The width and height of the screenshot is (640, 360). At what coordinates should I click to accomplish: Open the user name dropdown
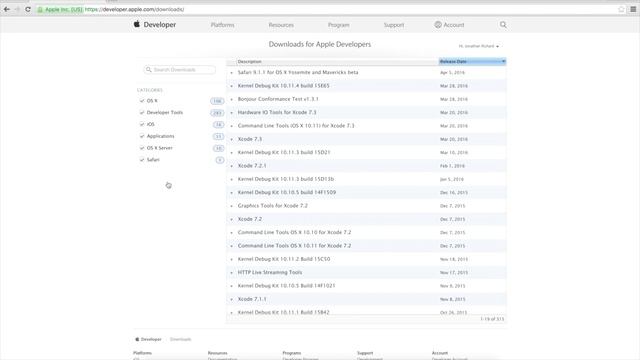point(478,46)
